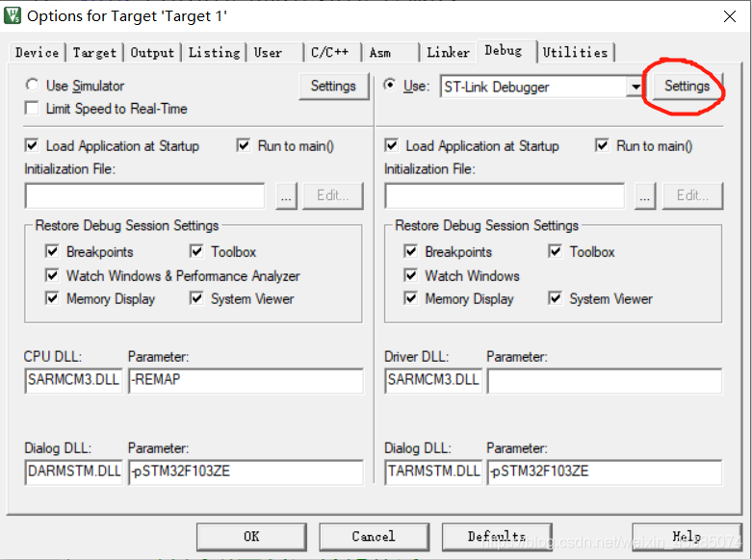Click the DARMSTM.DLL Dialog DLL field

[x=74, y=472]
